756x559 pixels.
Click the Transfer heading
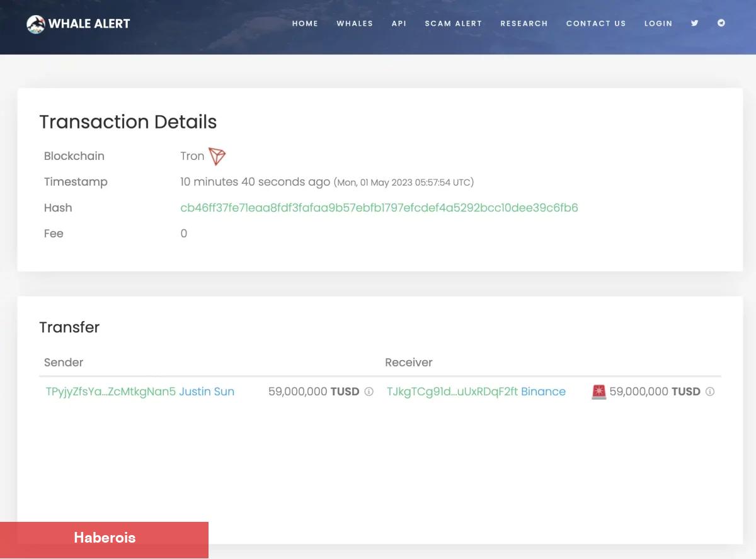click(x=69, y=327)
